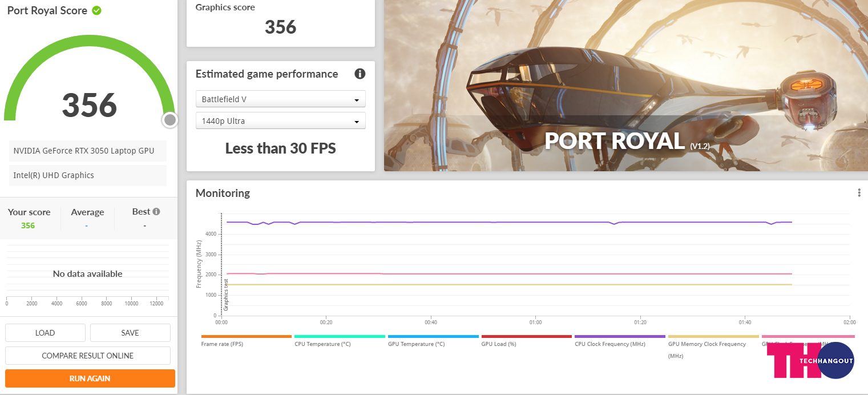Click the Graphics test marker on the chart

[226, 294]
